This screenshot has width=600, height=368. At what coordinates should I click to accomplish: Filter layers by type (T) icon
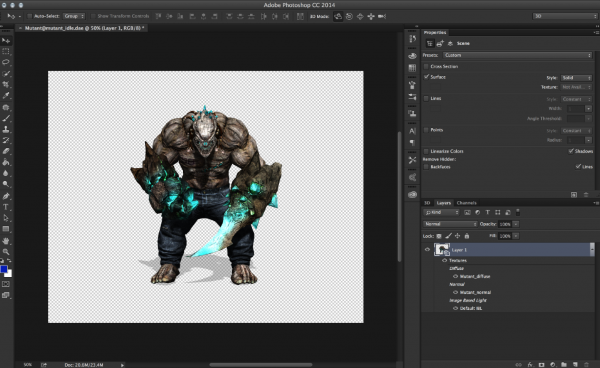click(x=488, y=212)
